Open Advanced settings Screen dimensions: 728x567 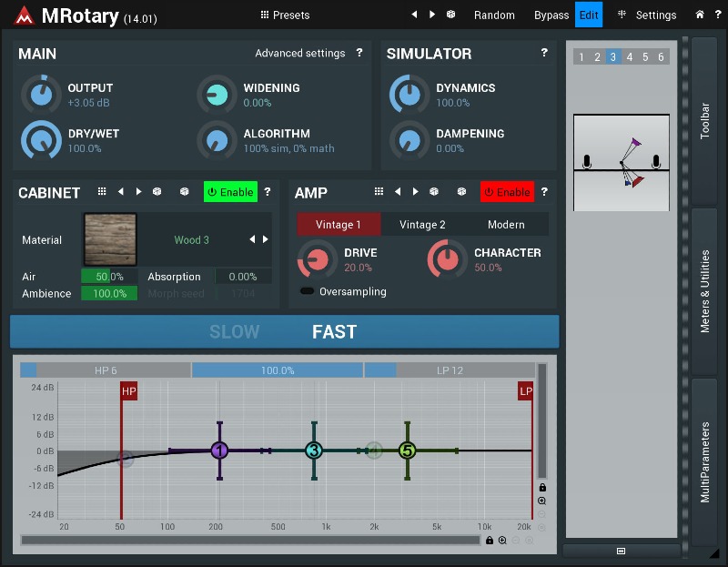click(x=300, y=53)
